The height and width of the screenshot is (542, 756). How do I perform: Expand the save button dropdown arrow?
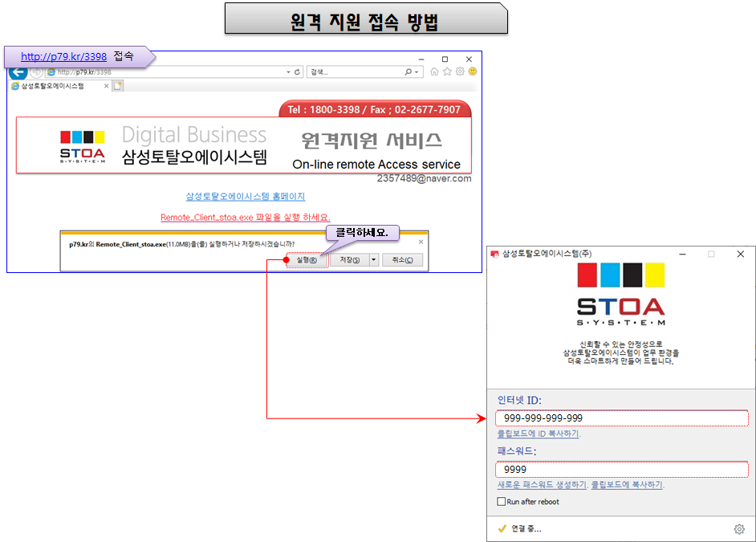point(373,260)
